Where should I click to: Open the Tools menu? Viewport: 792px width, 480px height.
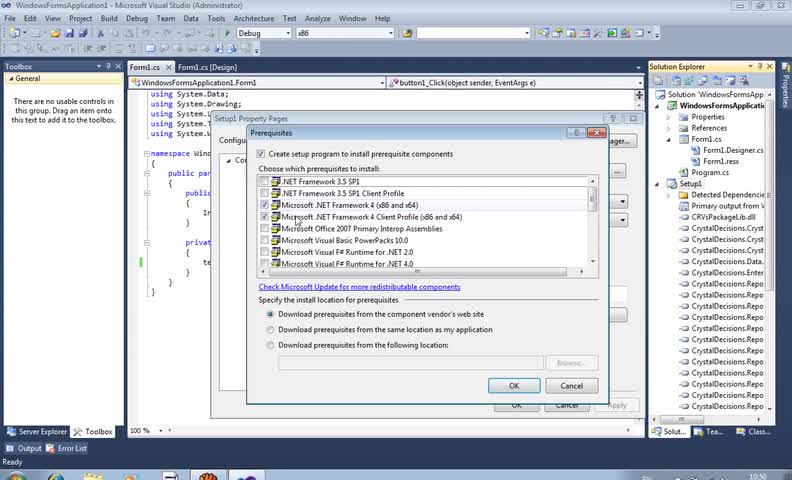(x=216, y=18)
